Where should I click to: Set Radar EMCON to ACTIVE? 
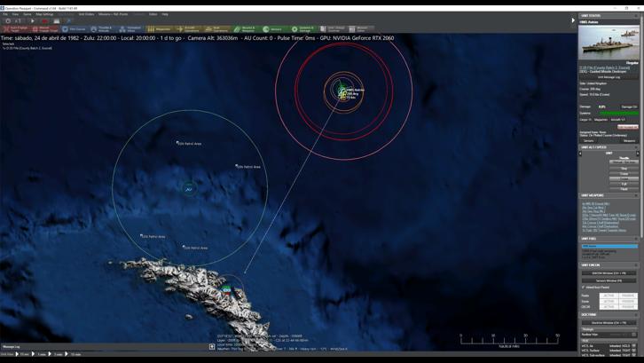[609, 296]
